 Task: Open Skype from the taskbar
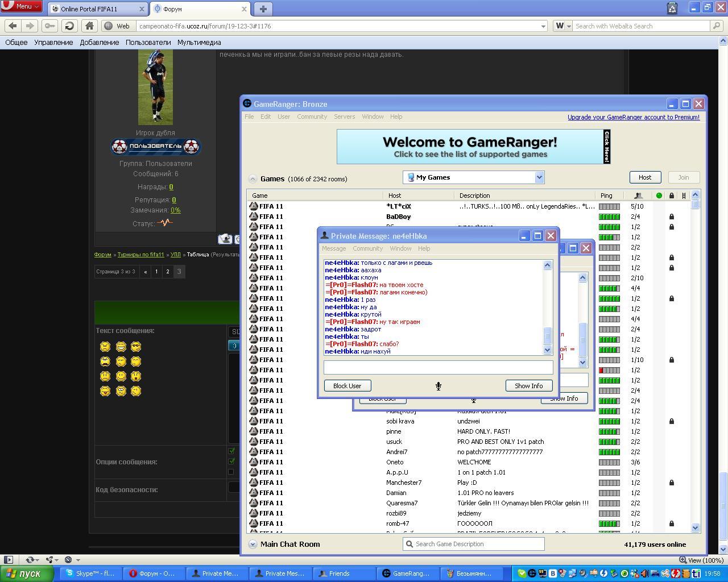point(90,573)
